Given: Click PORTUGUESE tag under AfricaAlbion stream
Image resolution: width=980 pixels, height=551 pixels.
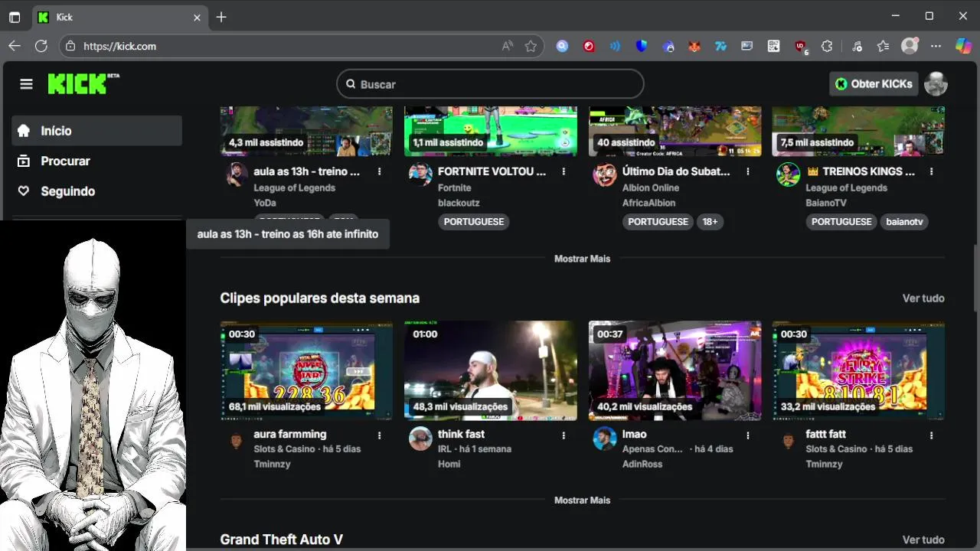Looking at the screenshot, I should pyautogui.click(x=658, y=222).
